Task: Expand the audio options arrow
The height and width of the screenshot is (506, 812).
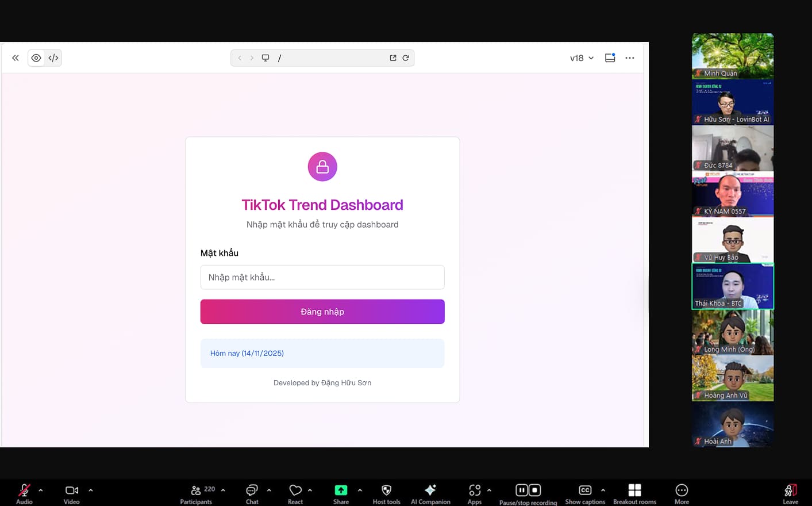Action: pos(41,490)
